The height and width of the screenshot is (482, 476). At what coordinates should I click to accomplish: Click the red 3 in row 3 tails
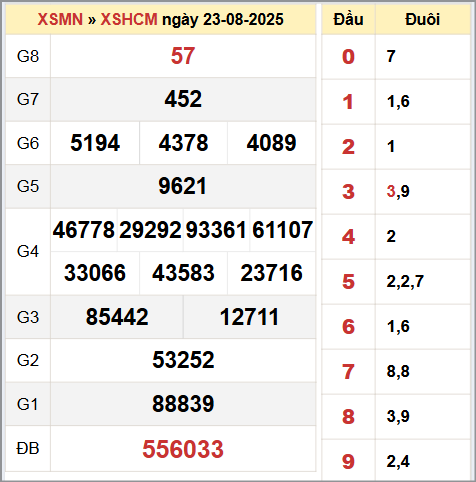click(x=391, y=191)
